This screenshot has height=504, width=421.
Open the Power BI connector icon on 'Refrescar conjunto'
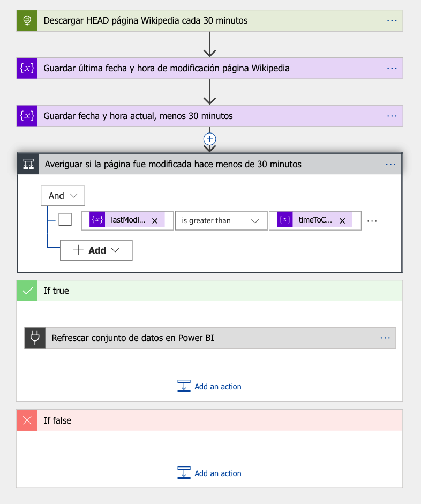34,338
